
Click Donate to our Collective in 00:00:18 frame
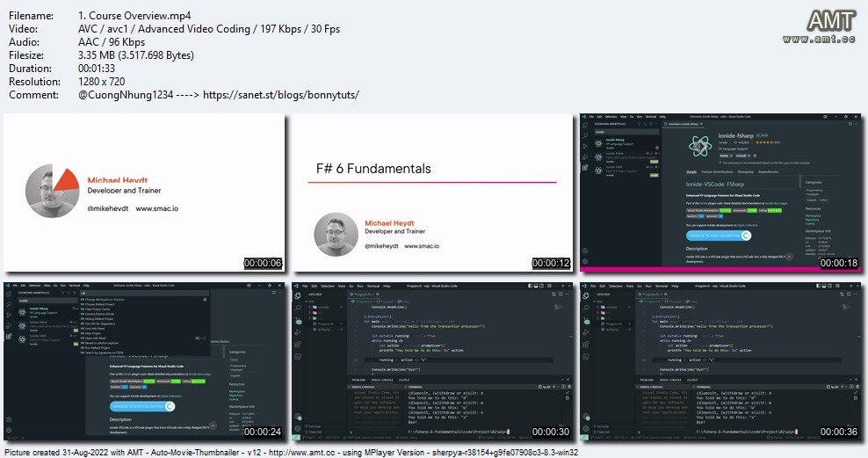[719, 236]
